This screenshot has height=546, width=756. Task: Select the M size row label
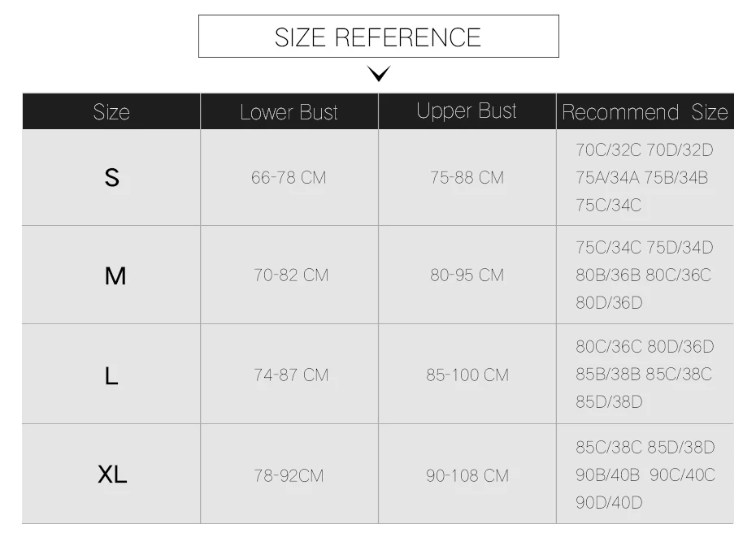(115, 276)
